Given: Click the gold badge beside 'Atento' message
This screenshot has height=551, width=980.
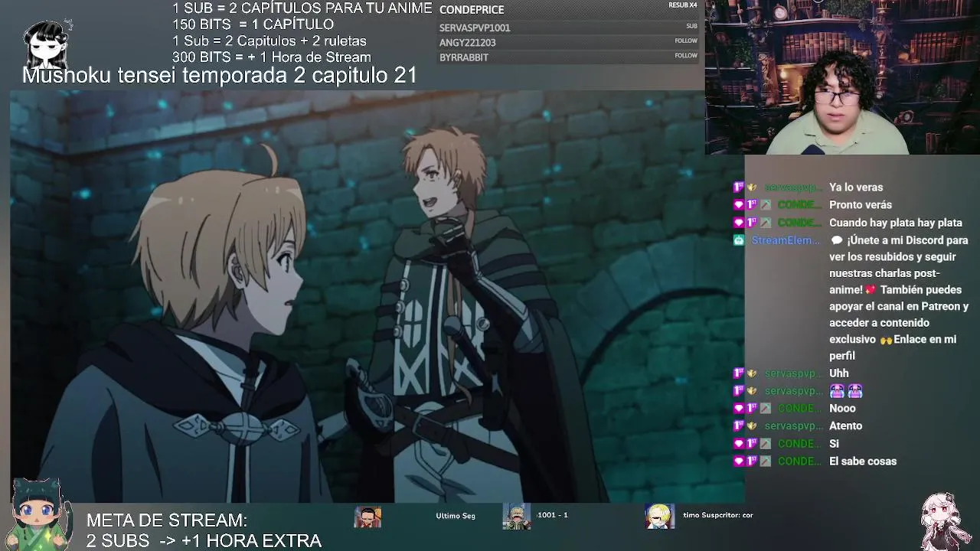Looking at the screenshot, I should point(752,426).
